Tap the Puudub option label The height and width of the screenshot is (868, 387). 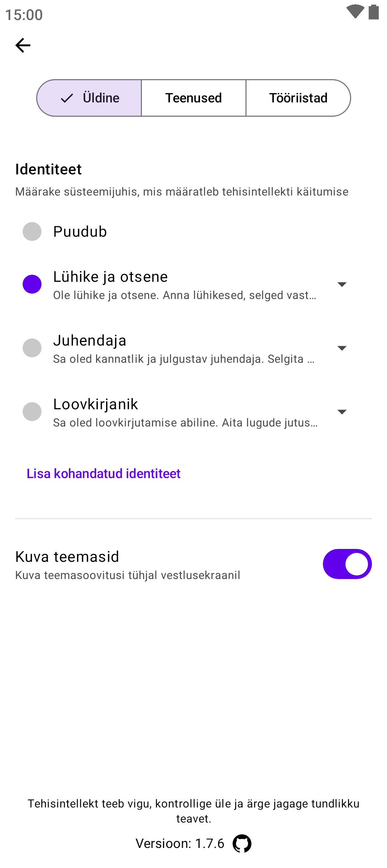click(80, 232)
